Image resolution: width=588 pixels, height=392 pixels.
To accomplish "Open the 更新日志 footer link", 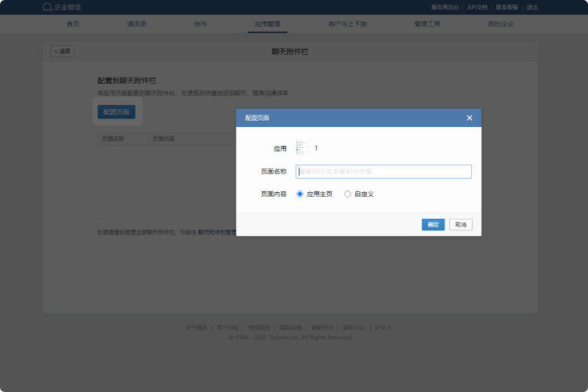I will (x=322, y=328).
